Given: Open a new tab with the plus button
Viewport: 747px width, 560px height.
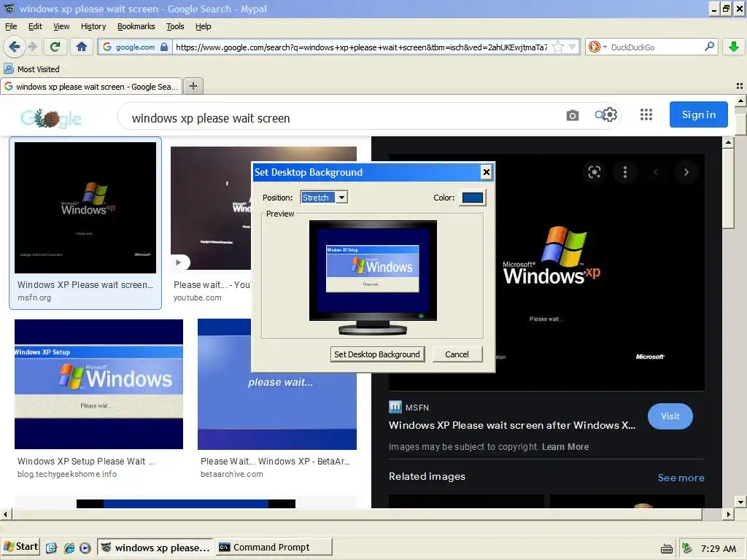Looking at the screenshot, I should click(x=193, y=86).
